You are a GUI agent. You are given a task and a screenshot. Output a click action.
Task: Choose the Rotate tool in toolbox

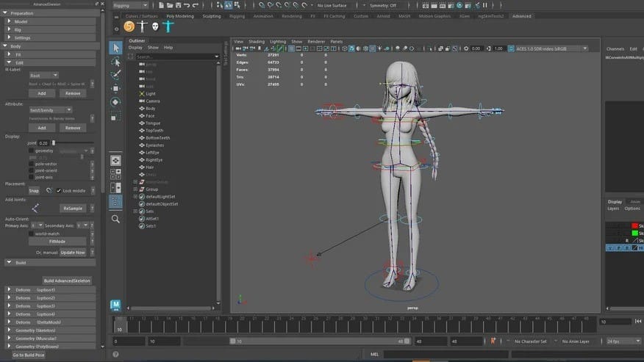tap(116, 101)
